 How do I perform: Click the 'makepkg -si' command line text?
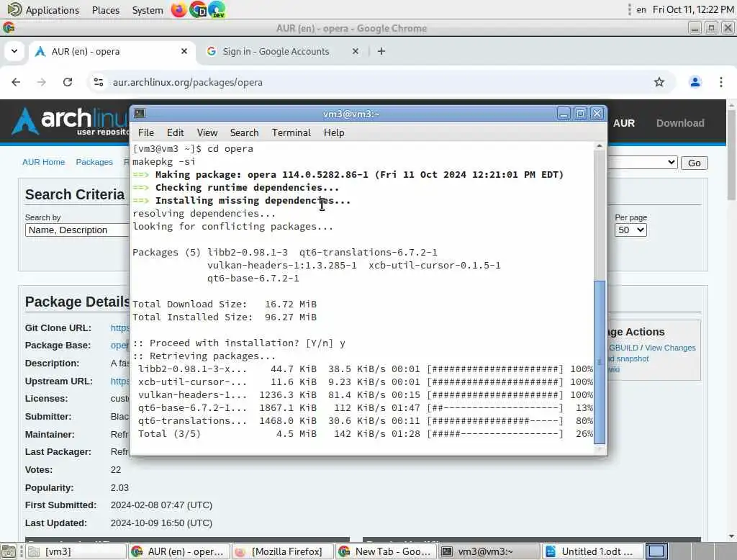pyautogui.click(x=163, y=161)
